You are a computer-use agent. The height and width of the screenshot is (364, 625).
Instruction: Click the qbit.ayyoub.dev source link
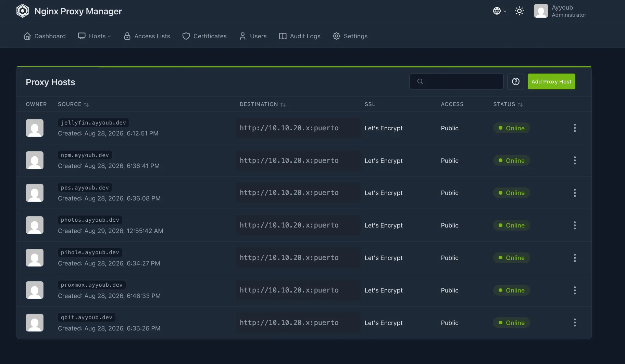pos(87,317)
